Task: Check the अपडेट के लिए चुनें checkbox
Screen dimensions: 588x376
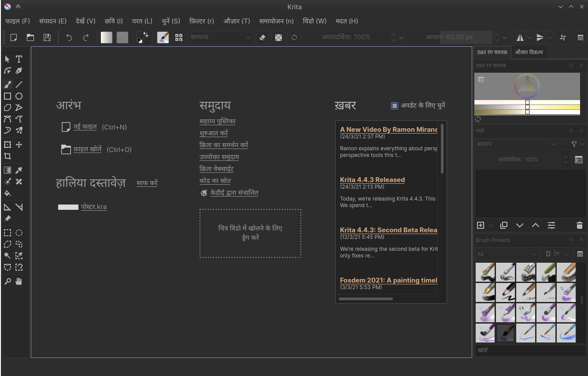Action: pos(394,105)
